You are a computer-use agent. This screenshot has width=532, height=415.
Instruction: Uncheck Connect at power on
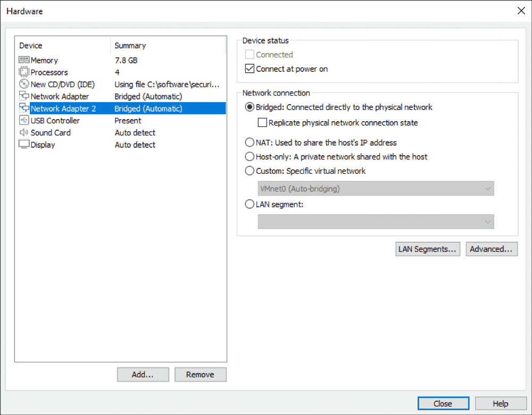coord(250,69)
